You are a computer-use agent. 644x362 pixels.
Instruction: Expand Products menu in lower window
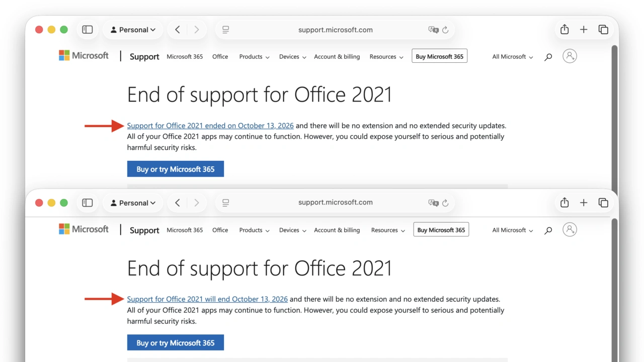[x=254, y=230]
